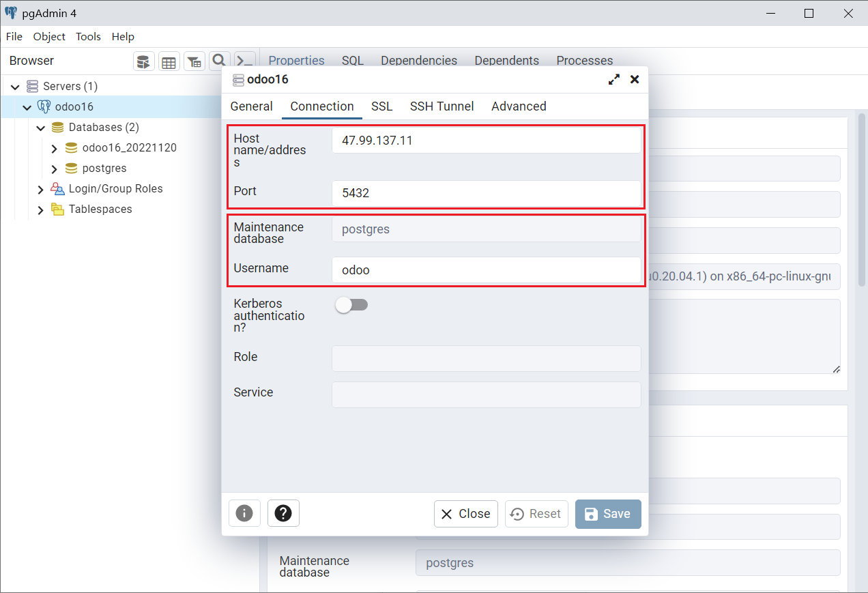
Task: Select the Login/Group Roles row text
Action: pos(116,189)
